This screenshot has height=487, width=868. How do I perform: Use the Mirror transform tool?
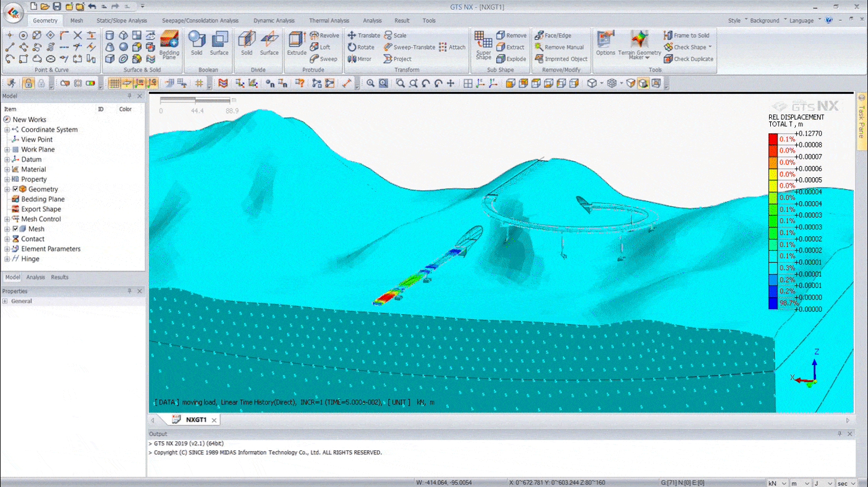[x=359, y=59]
